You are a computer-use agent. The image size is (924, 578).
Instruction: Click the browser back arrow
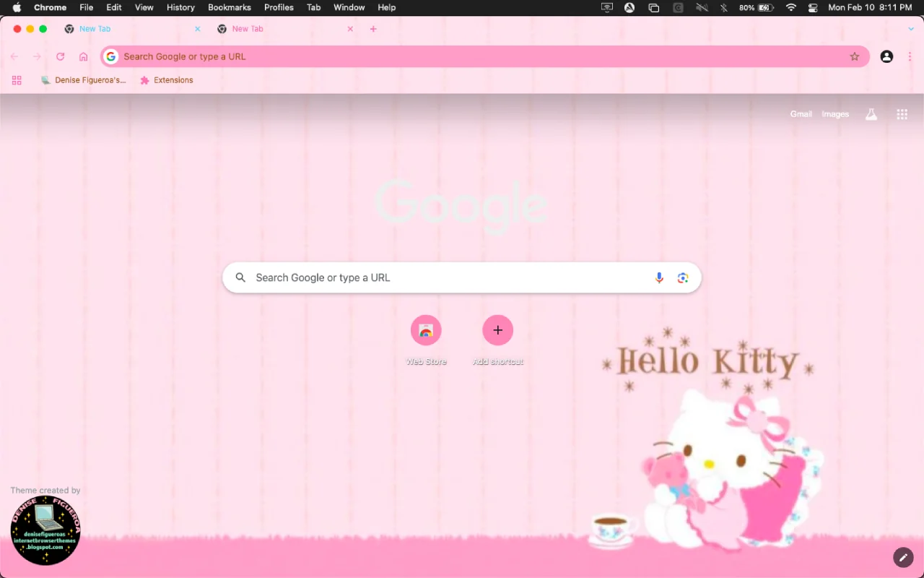pyautogui.click(x=14, y=56)
